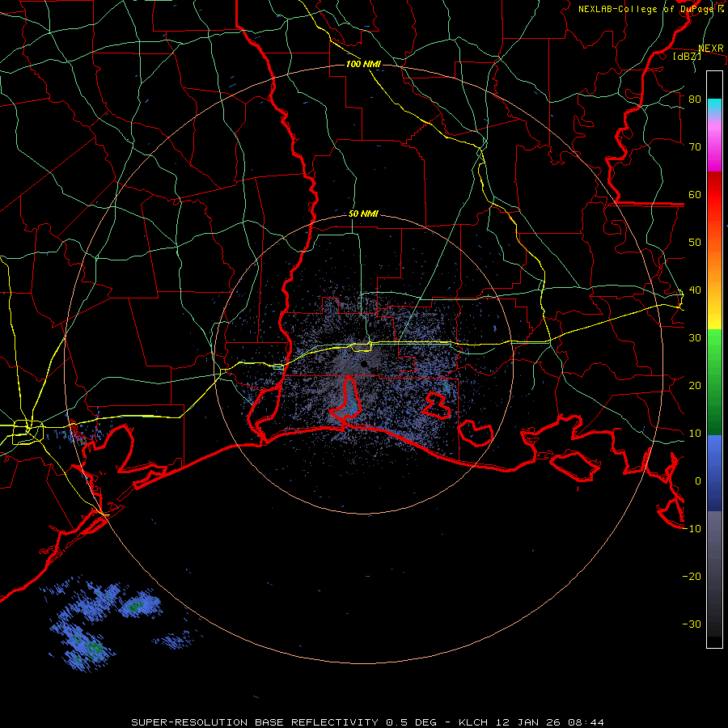
Task: Click the 60 value on dBZ scale
Action: click(695, 194)
